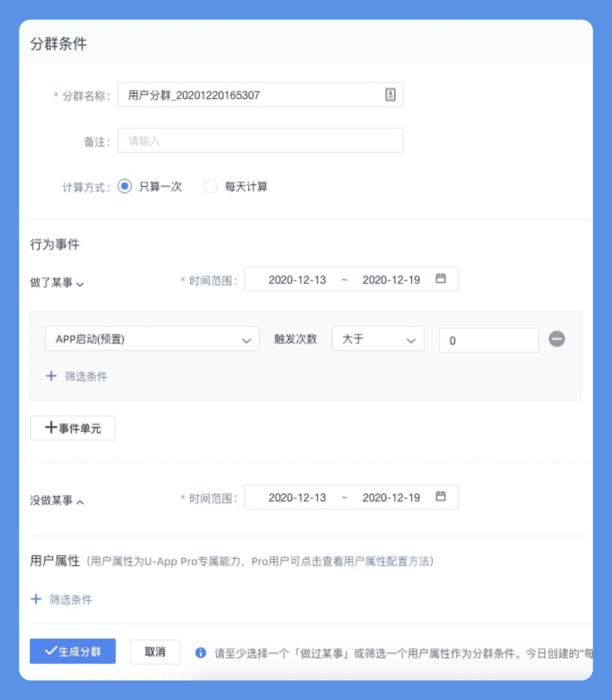Click the contact icon in group name field
612x700 pixels.
390,95
